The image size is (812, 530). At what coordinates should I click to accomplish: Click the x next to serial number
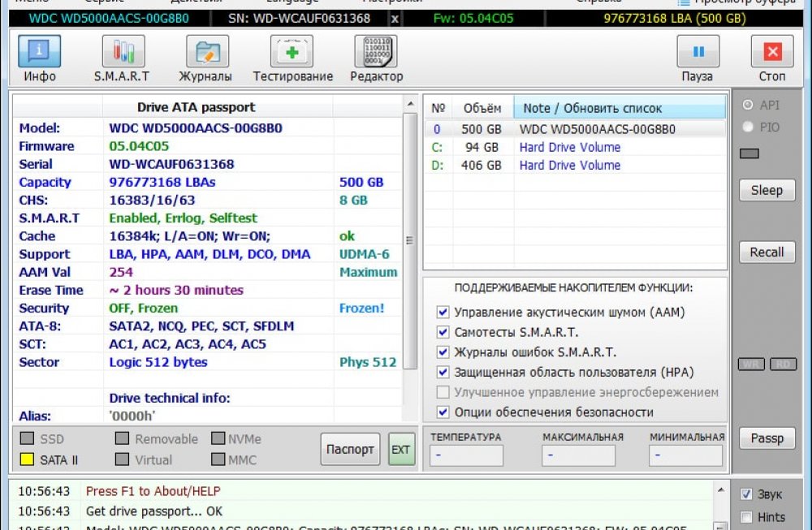pos(395,19)
